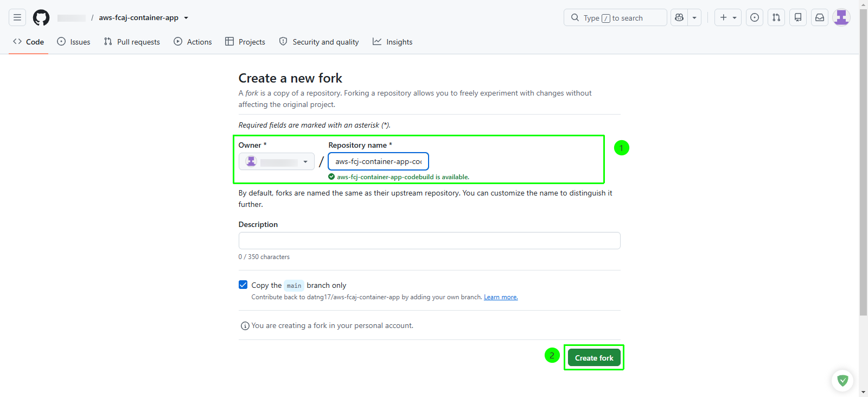The image size is (868, 397).
Task: Open the notifications inbox icon
Action: 820,17
